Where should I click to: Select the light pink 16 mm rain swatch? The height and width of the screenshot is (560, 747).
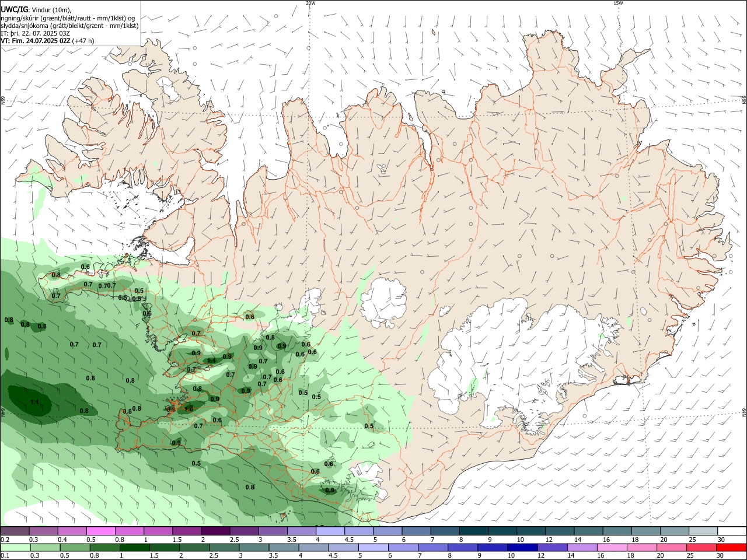pos(612,547)
